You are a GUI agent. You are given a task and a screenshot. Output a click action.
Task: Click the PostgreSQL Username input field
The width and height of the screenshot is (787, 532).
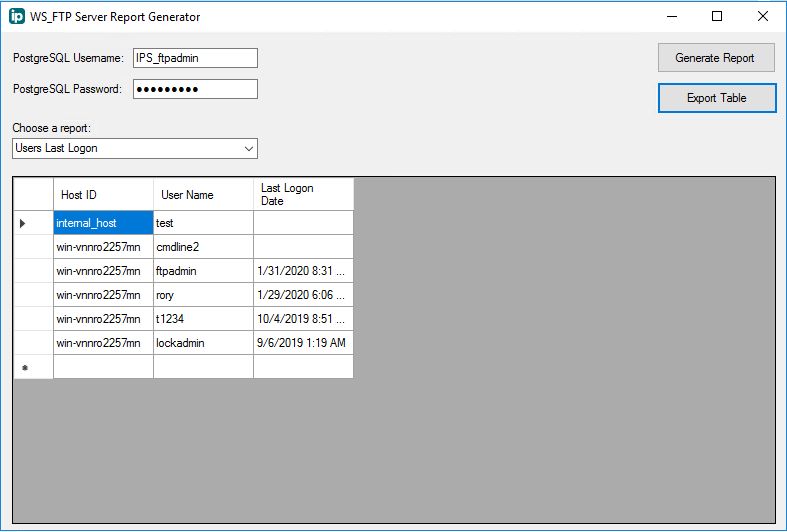point(195,58)
